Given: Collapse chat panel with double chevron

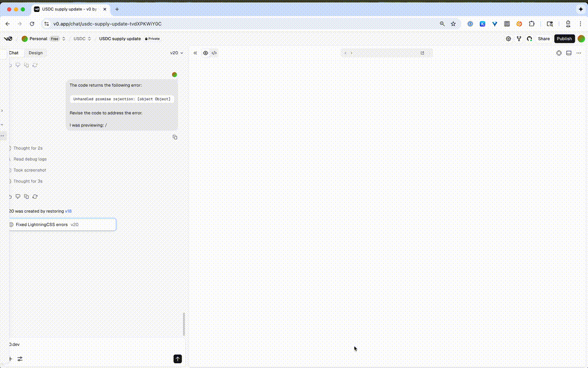Looking at the screenshot, I should click(195, 53).
